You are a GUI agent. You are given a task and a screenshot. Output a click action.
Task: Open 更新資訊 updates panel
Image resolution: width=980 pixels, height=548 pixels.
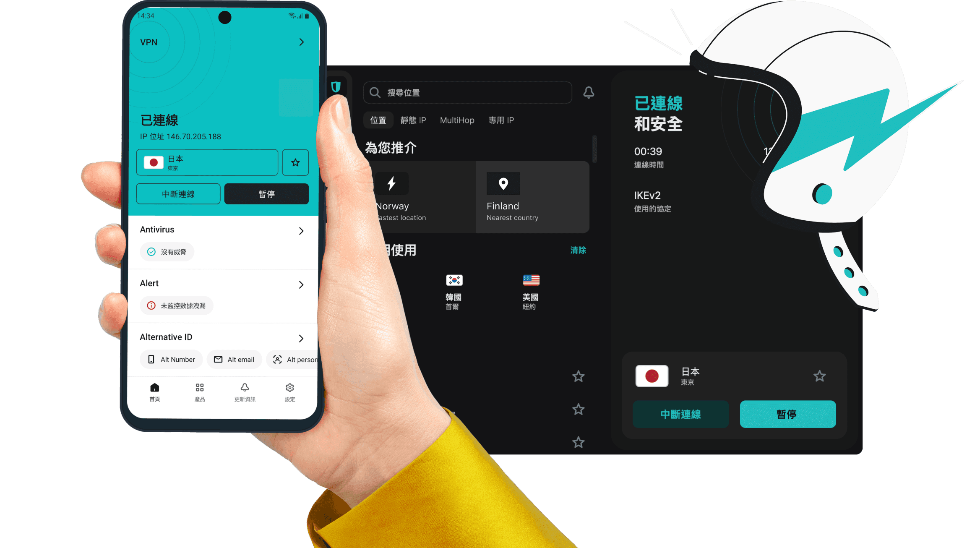point(244,391)
